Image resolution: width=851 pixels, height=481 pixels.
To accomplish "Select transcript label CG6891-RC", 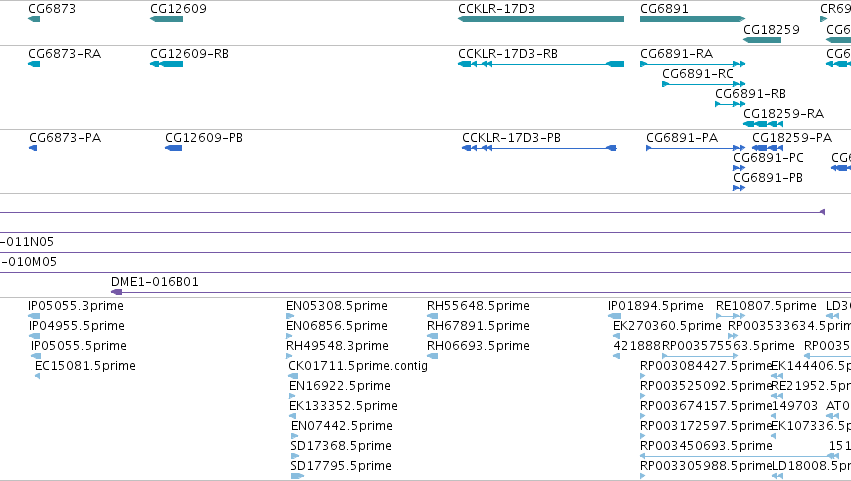I will [698, 74].
